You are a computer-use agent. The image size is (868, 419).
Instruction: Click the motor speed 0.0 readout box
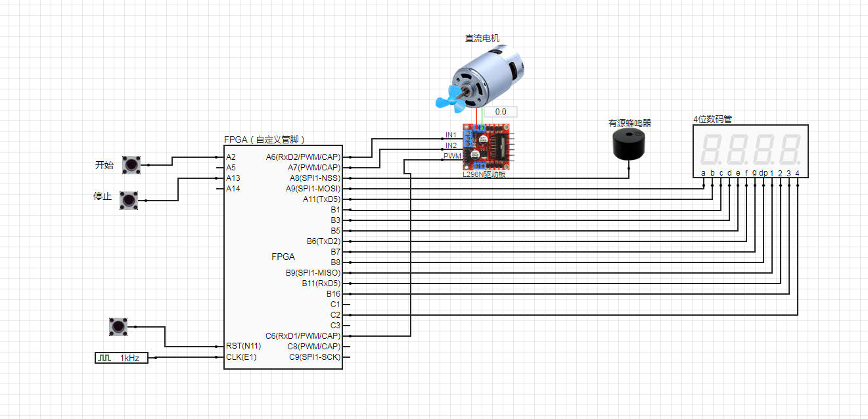coord(501,112)
